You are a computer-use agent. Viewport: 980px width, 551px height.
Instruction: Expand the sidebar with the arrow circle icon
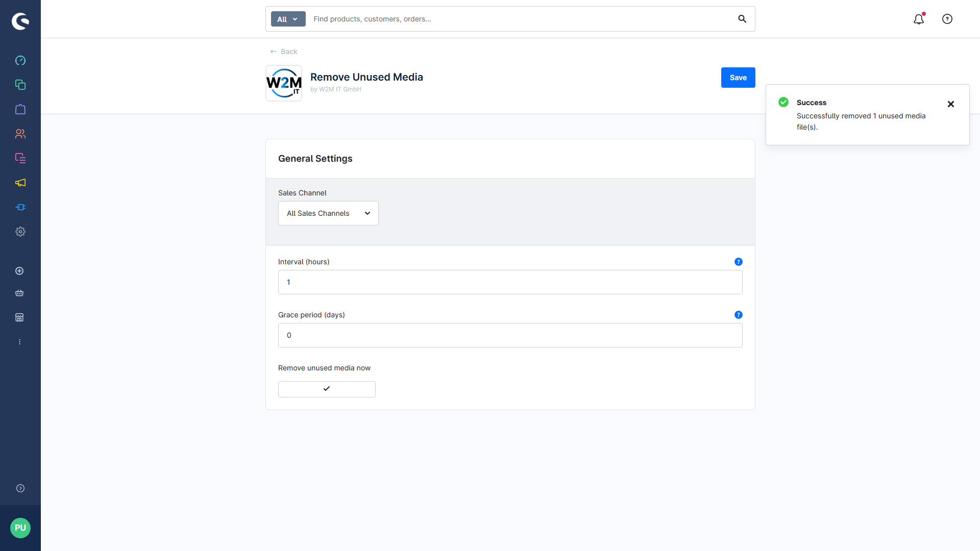coord(20,488)
